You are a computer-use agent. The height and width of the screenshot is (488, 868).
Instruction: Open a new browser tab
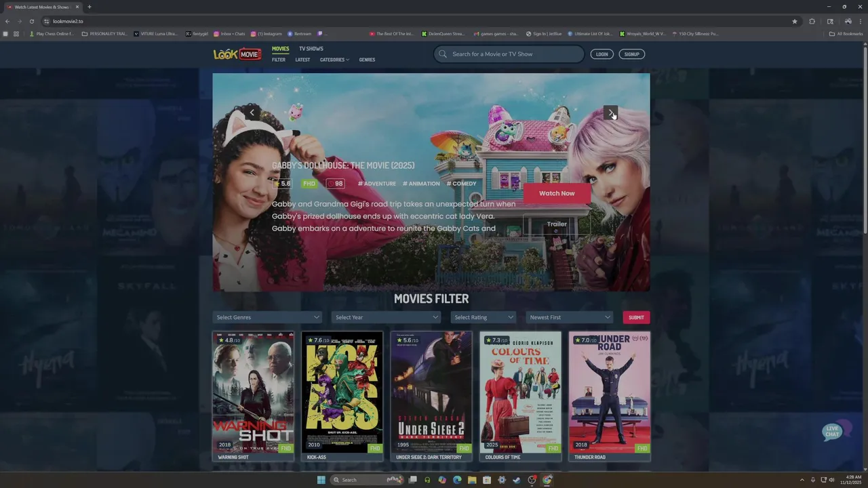pos(90,7)
